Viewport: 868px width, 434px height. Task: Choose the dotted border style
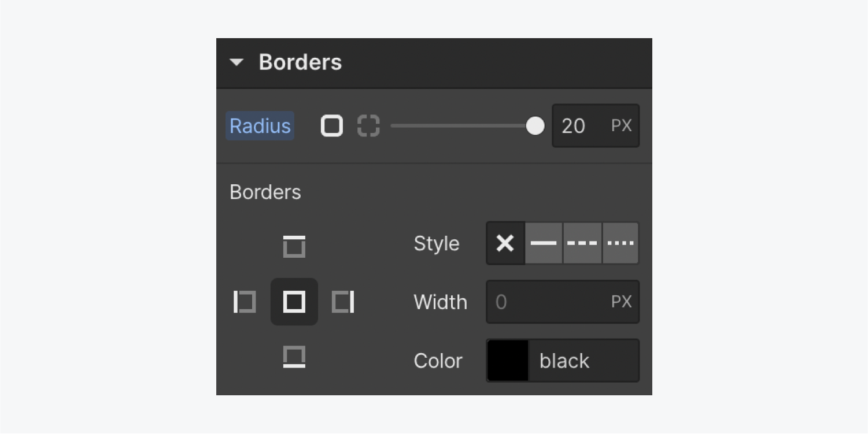pos(620,243)
